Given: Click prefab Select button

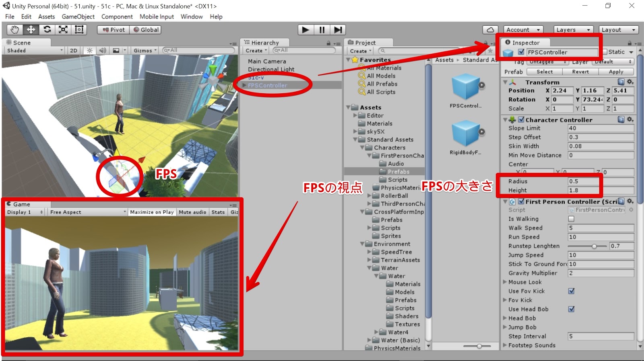Looking at the screenshot, I should click(x=545, y=72).
